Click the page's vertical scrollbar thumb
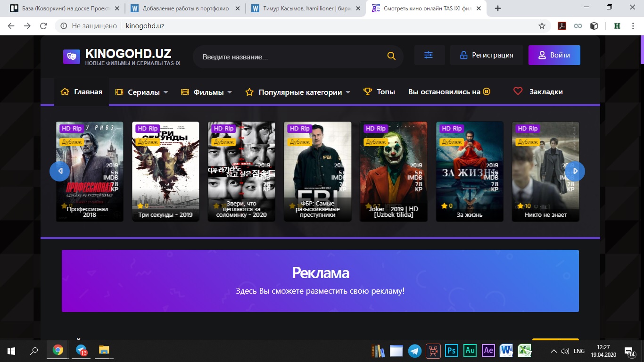 642,50
